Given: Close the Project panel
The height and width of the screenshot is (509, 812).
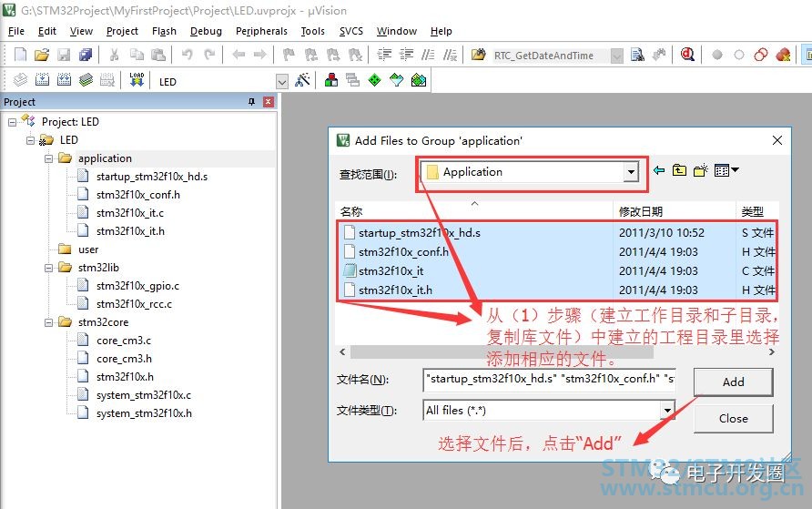Looking at the screenshot, I should pyautogui.click(x=269, y=101).
